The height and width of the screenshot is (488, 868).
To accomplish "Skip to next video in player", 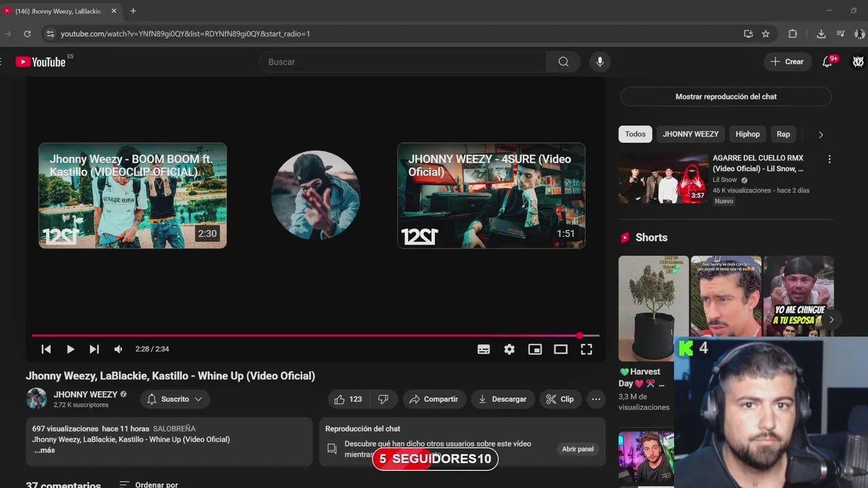I will [94, 349].
